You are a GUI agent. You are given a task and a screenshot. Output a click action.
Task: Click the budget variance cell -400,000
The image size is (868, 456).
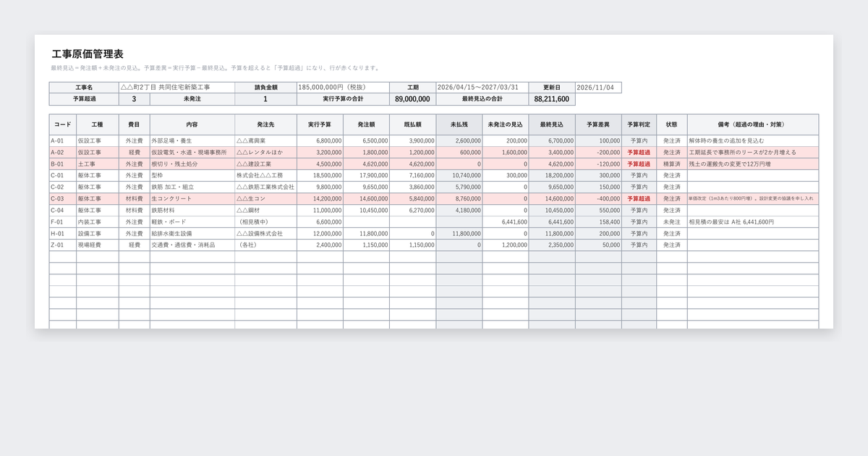[598, 198]
